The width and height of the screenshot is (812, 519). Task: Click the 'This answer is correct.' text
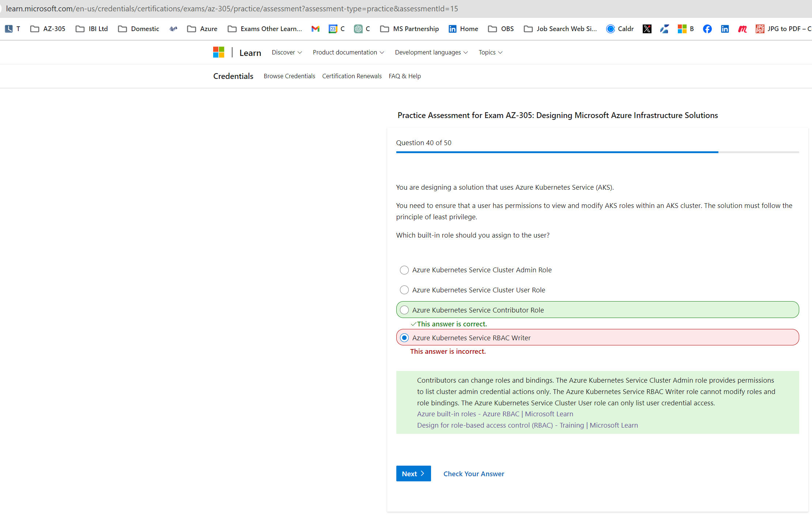click(x=452, y=324)
